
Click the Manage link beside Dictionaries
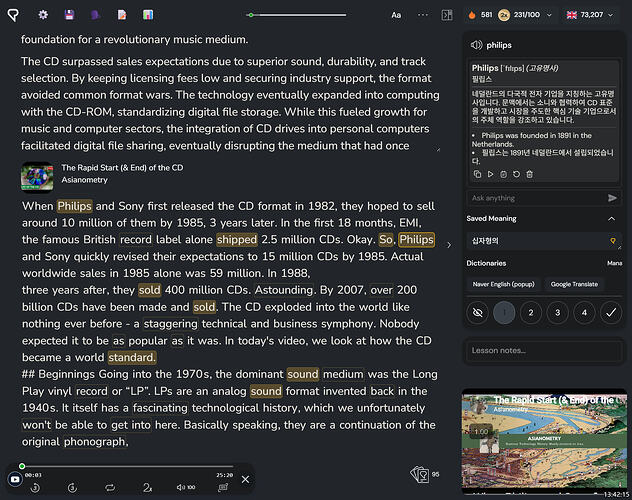[x=614, y=263]
